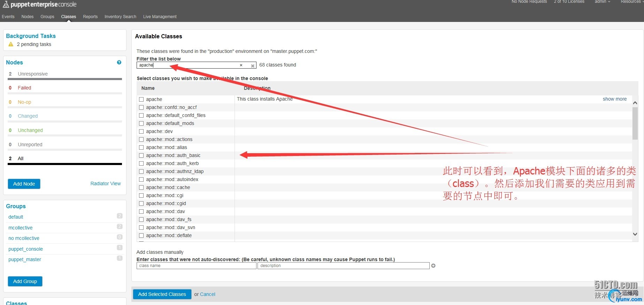Tick apache::mod::autoindex checkbox
Screen dimensions: 644x305
click(x=141, y=179)
